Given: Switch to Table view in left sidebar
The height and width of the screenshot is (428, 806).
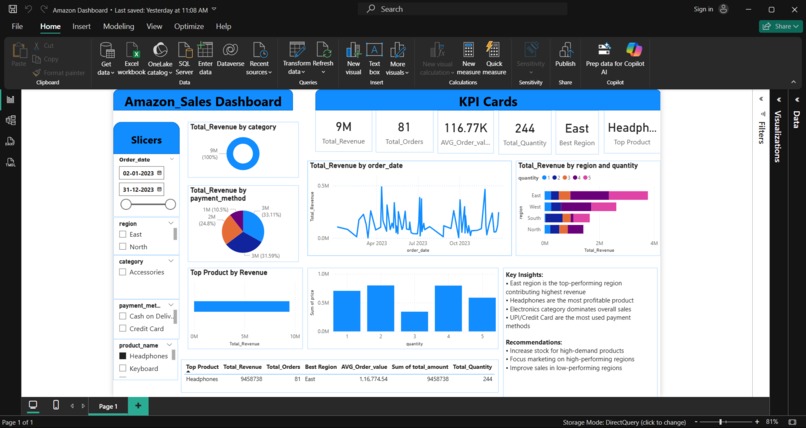Looking at the screenshot, I should point(10,120).
